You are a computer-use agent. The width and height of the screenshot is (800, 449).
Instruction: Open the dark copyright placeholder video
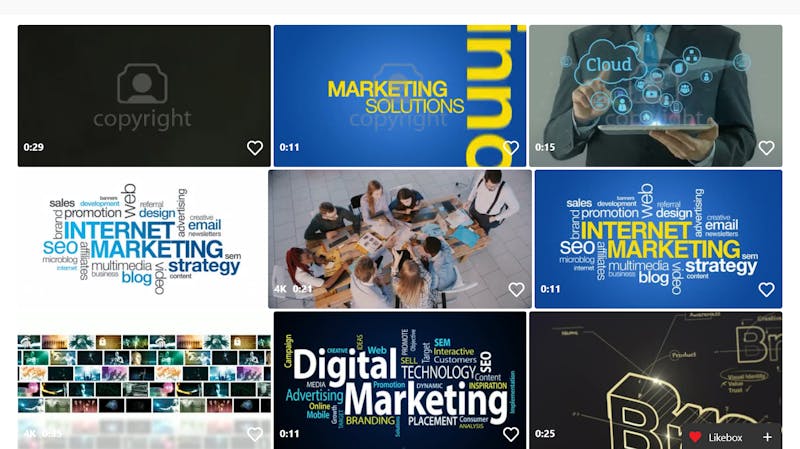(x=144, y=96)
